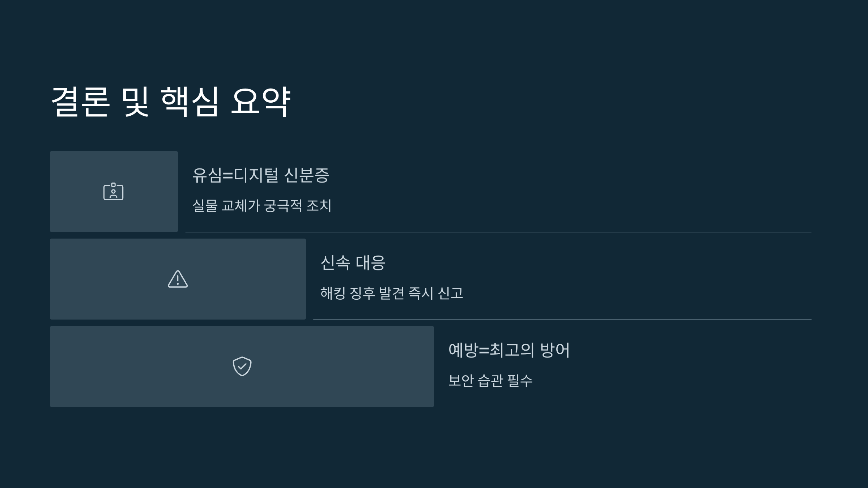Select the medium gray block with warning sign

pos(178,279)
